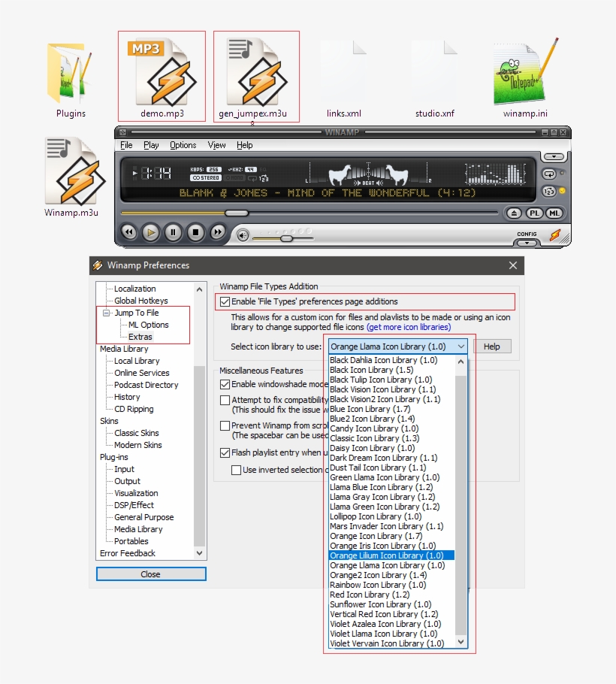The image size is (616, 684).
Task: Click the eject open-file button
Action: (514, 213)
